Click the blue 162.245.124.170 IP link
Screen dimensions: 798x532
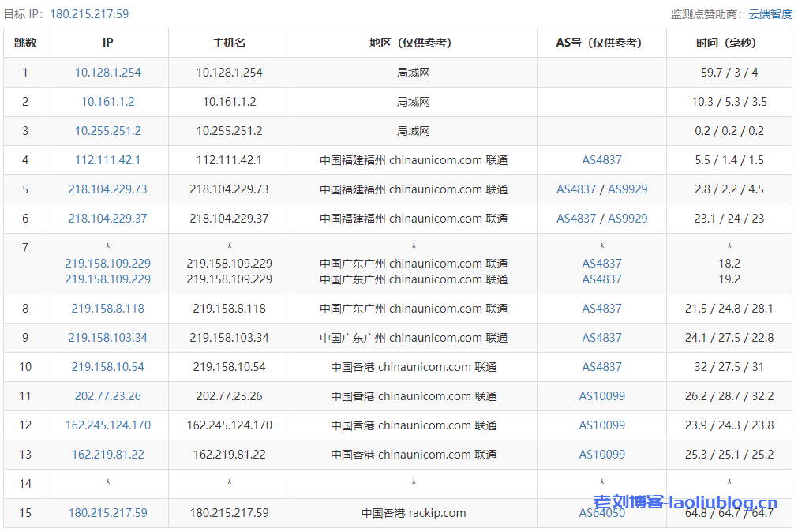(107, 425)
